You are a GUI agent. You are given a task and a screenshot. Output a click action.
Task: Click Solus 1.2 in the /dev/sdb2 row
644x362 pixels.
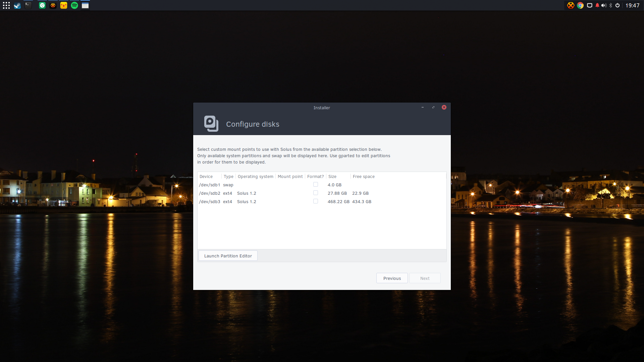[x=247, y=193]
